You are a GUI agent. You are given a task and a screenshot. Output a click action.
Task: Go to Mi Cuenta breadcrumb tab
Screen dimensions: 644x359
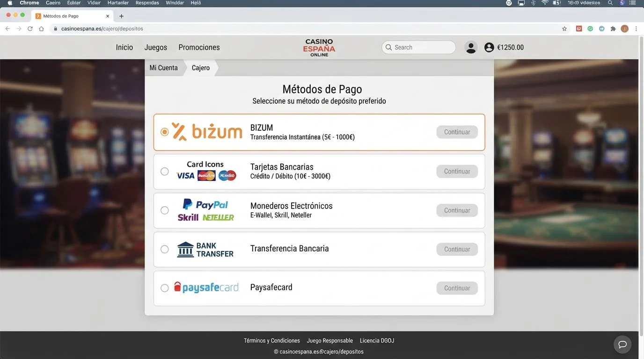[163, 68]
